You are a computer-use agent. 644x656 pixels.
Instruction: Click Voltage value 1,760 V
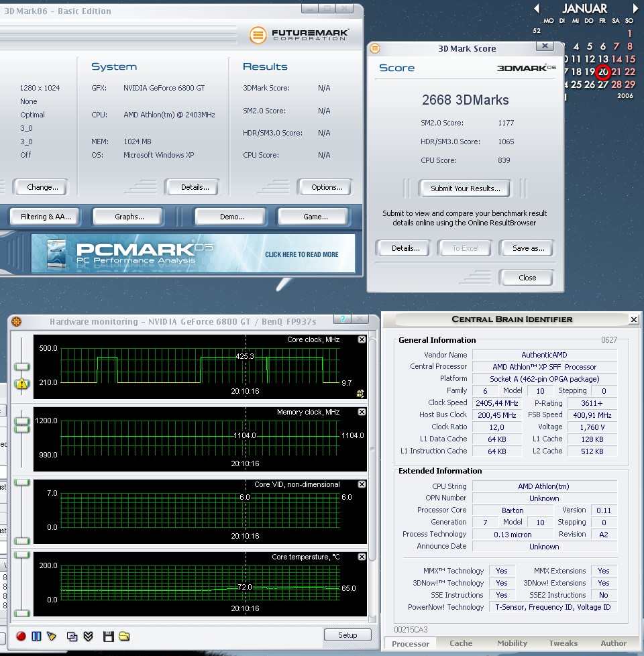tap(592, 427)
